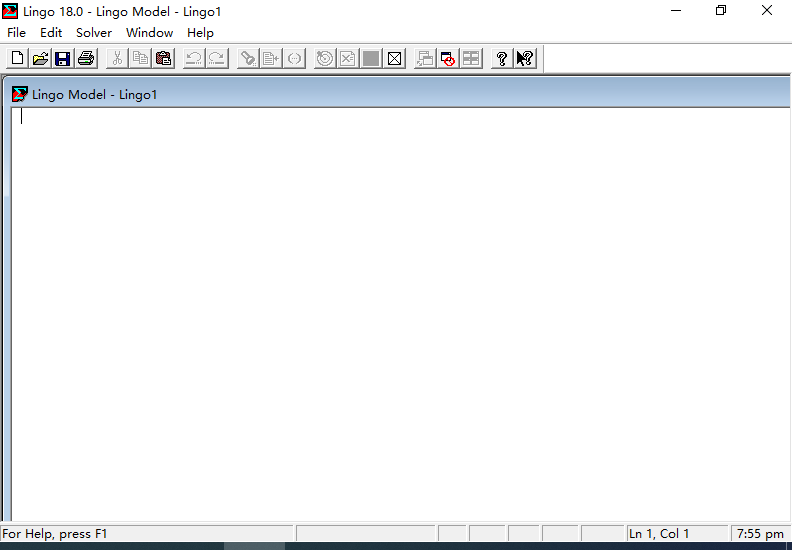Close the Lingo 18.0 application window

point(767,11)
